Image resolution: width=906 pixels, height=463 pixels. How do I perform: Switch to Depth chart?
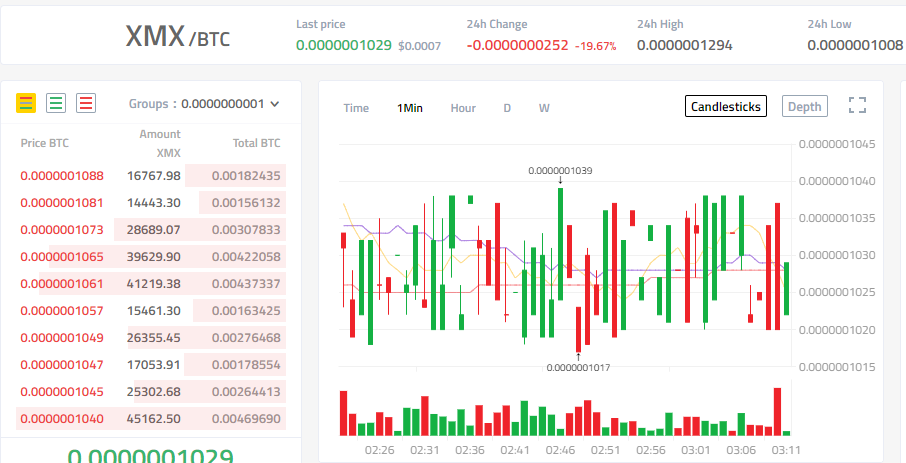coord(804,106)
